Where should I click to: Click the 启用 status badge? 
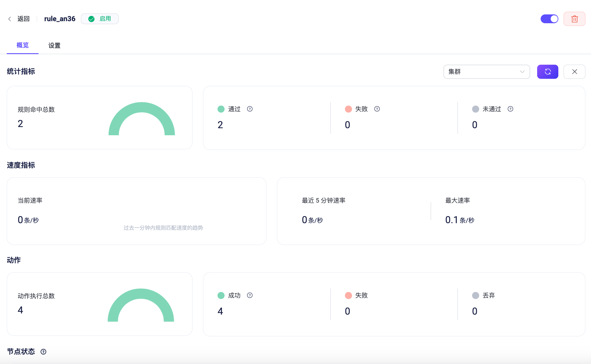coord(100,19)
